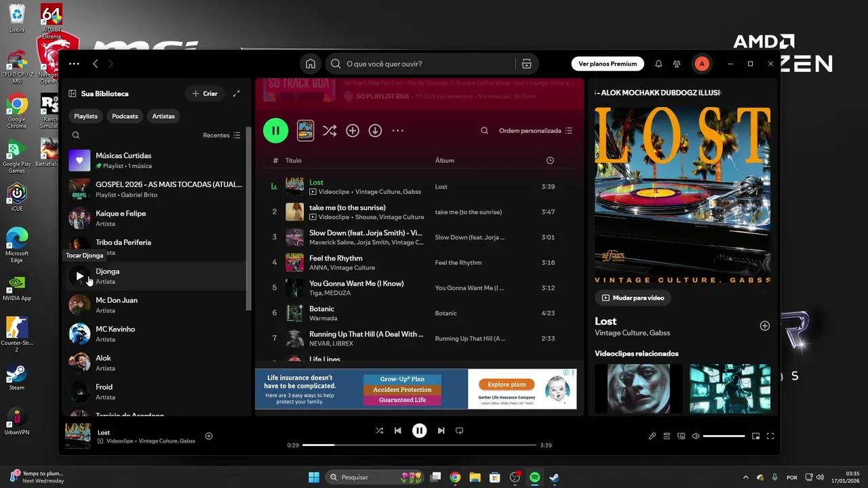Add playlist to library plus icon
This screenshot has width=868, height=488.
pos(353,131)
